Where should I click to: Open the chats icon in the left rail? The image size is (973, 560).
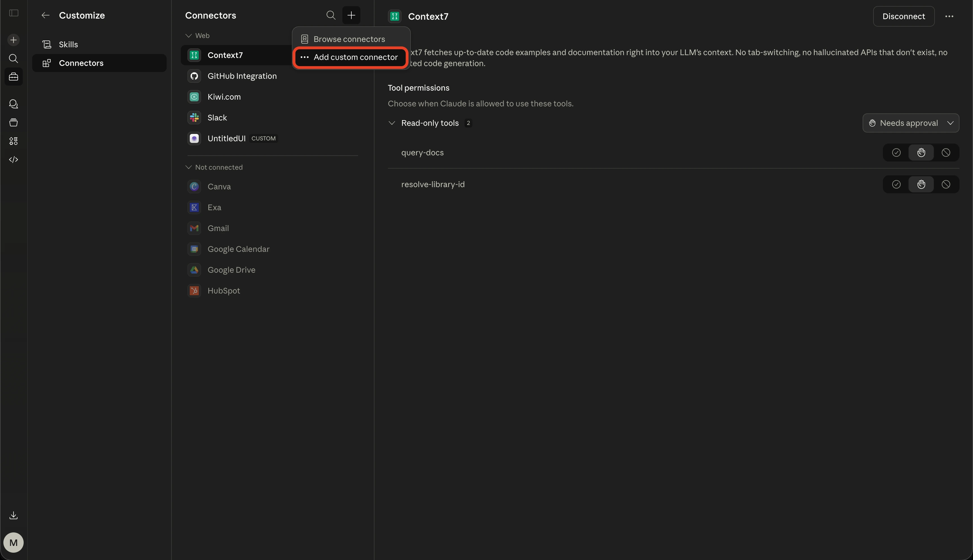tap(14, 104)
